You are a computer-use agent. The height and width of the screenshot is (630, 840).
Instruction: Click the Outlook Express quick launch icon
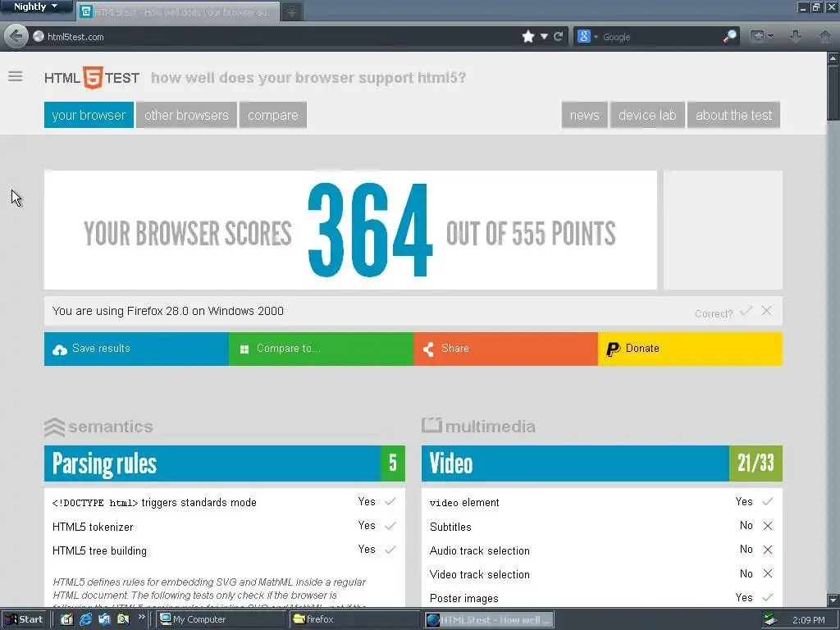tap(104, 619)
